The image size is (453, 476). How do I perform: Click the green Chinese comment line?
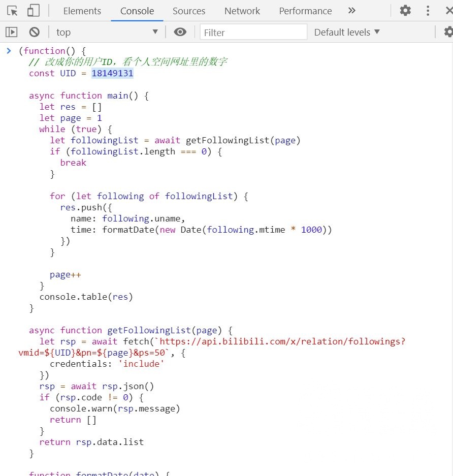click(x=128, y=62)
